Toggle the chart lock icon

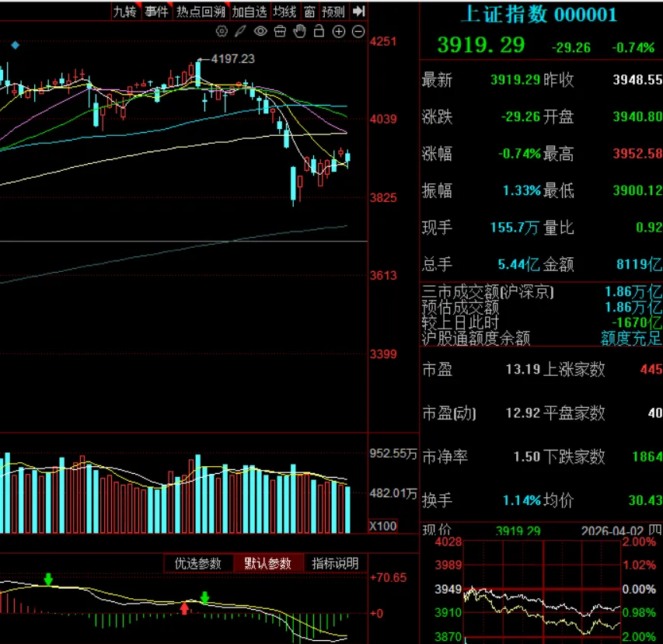[x=319, y=31]
